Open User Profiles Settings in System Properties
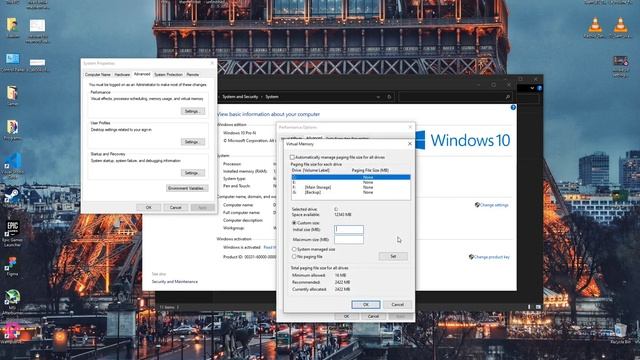 pyautogui.click(x=193, y=142)
